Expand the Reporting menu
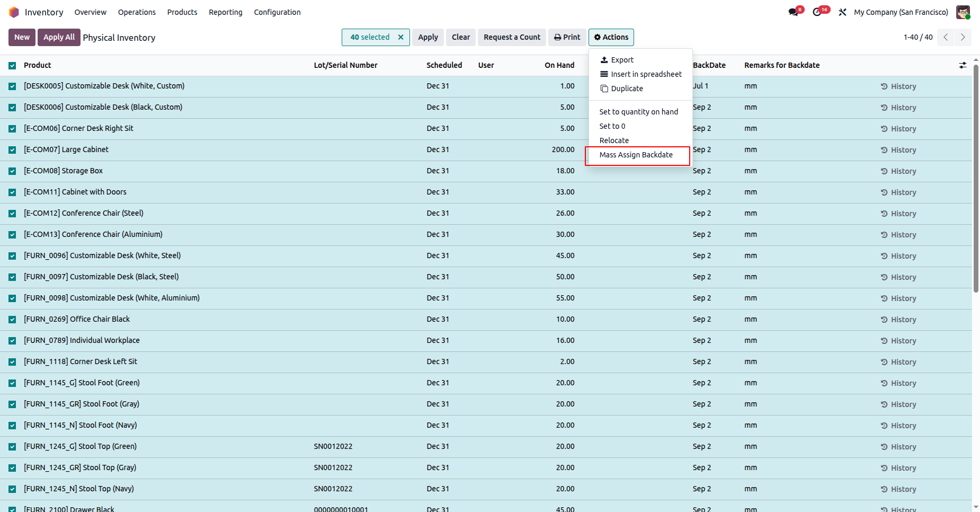Screen dimensions: 980x512 click(x=226, y=12)
